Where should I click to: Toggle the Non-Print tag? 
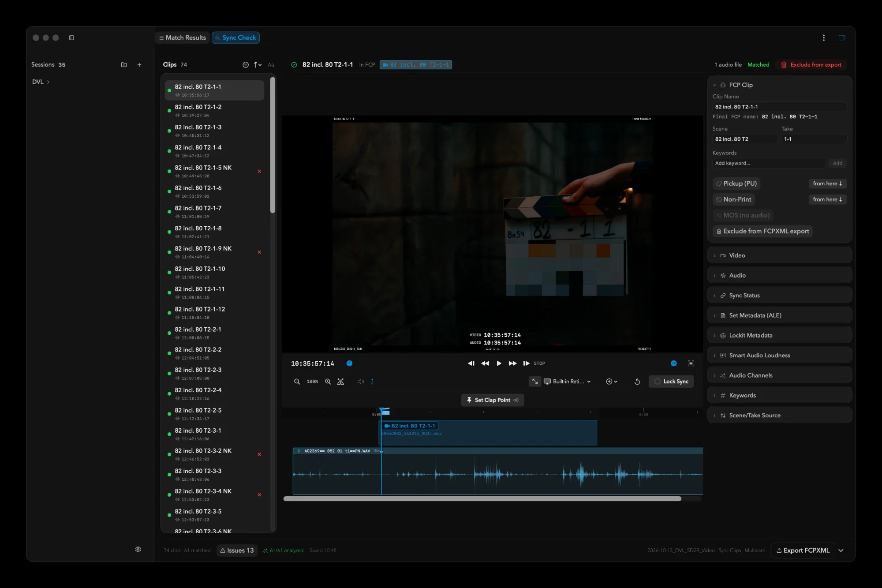click(x=734, y=199)
